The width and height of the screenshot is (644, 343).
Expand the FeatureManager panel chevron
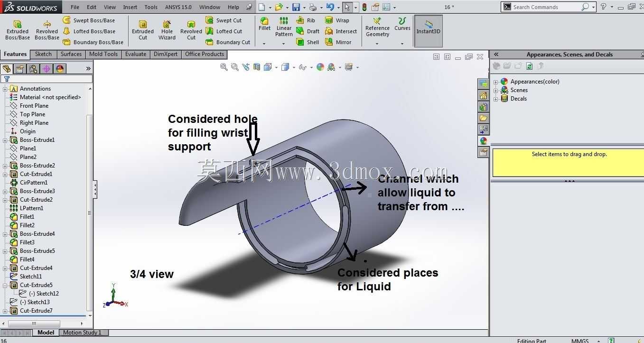click(88, 69)
